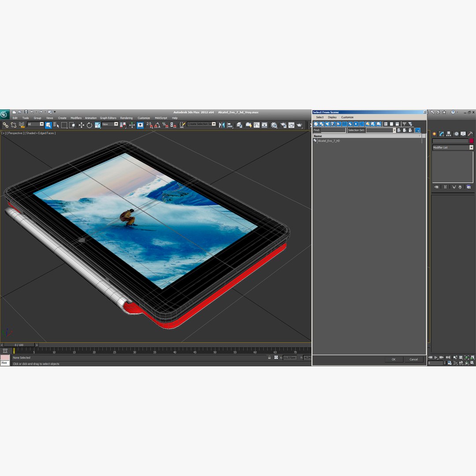The height and width of the screenshot is (476, 476).
Task: Switch to the Modify panel tab
Action: [x=442, y=134]
